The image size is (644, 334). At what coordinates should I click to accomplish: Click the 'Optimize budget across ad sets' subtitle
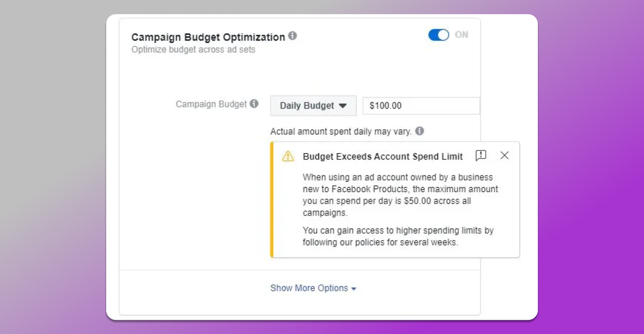[x=193, y=49]
